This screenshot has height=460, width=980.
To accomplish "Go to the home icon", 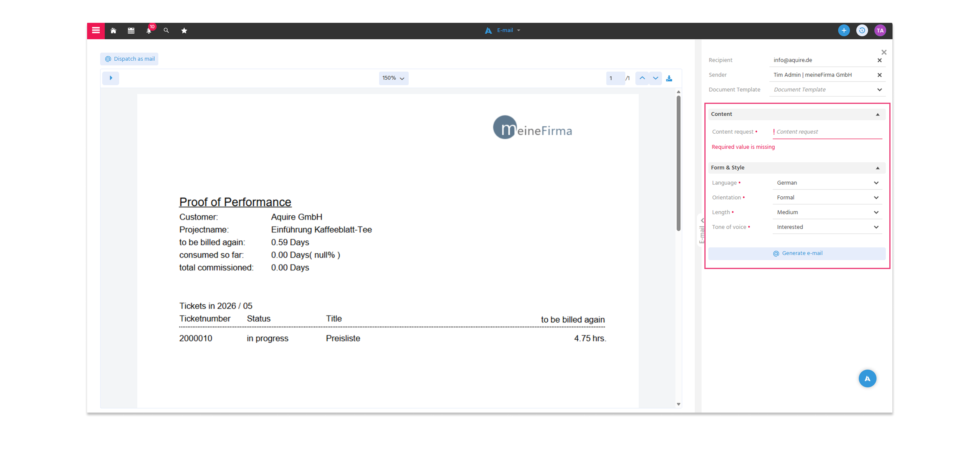I will tap(113, 30).
